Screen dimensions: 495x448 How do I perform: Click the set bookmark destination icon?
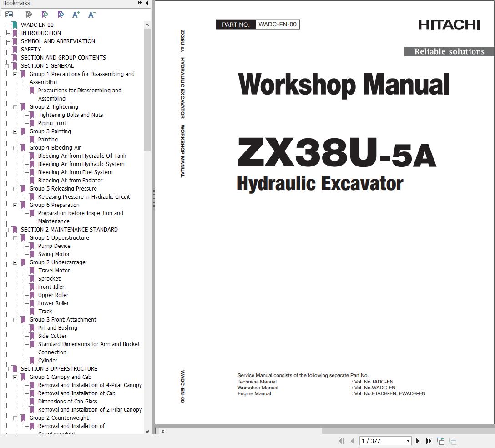(x=61, y=15)
